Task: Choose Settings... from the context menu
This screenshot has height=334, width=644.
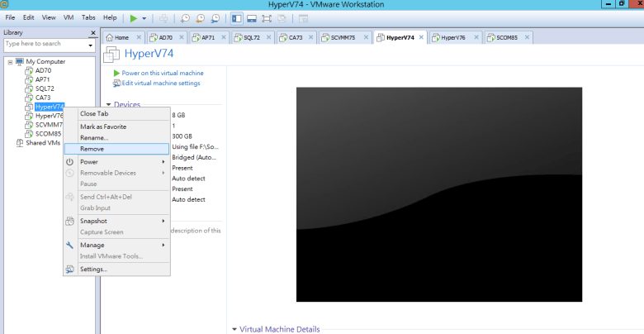Action: (93, 269)
